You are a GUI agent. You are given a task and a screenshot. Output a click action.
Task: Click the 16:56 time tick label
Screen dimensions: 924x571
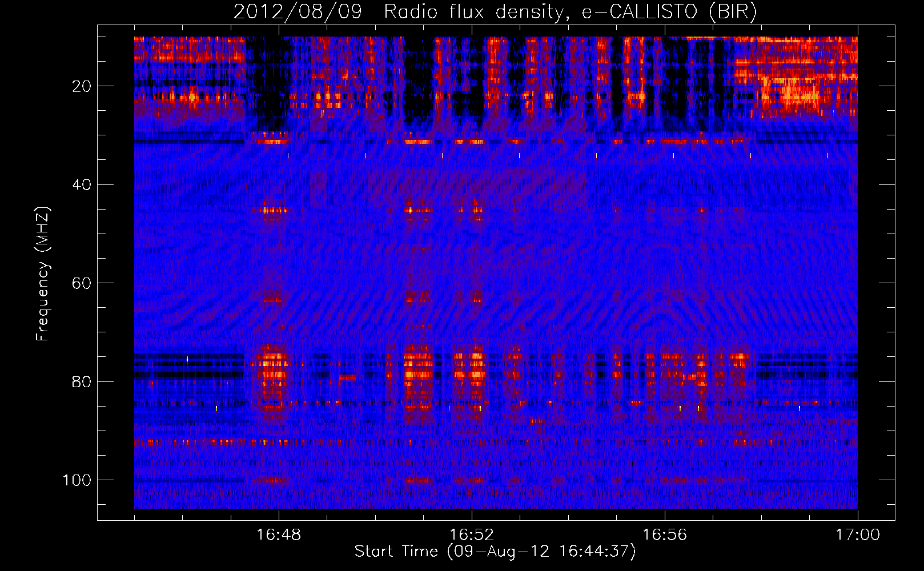pyautogui.click(x=665, y=535)
